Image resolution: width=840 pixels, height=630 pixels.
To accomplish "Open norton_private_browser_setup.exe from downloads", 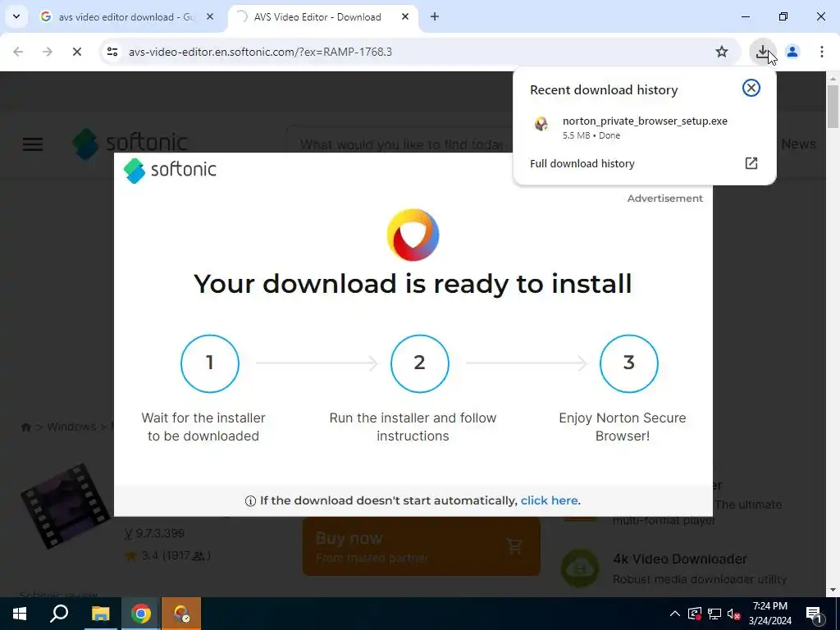I will pyautogui.click(x=644, y=127).
